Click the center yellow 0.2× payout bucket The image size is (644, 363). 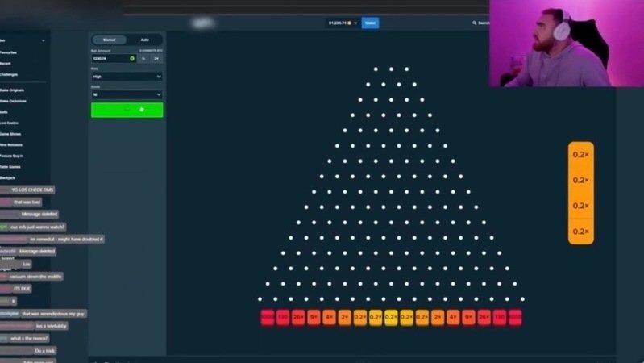391,318
